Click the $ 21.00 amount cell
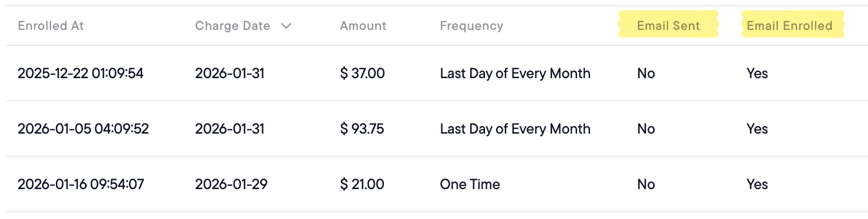This screenshot has height=219, width=868. click(362, 184)
